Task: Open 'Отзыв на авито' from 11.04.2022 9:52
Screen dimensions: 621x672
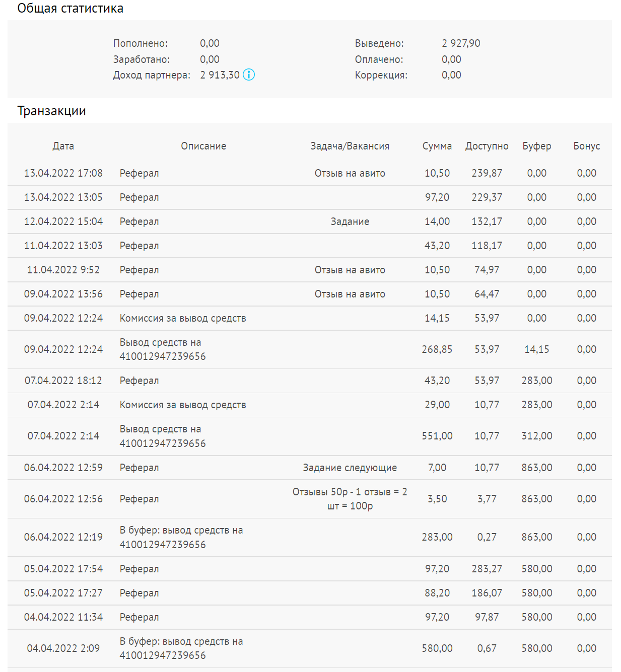Action: 350,270
